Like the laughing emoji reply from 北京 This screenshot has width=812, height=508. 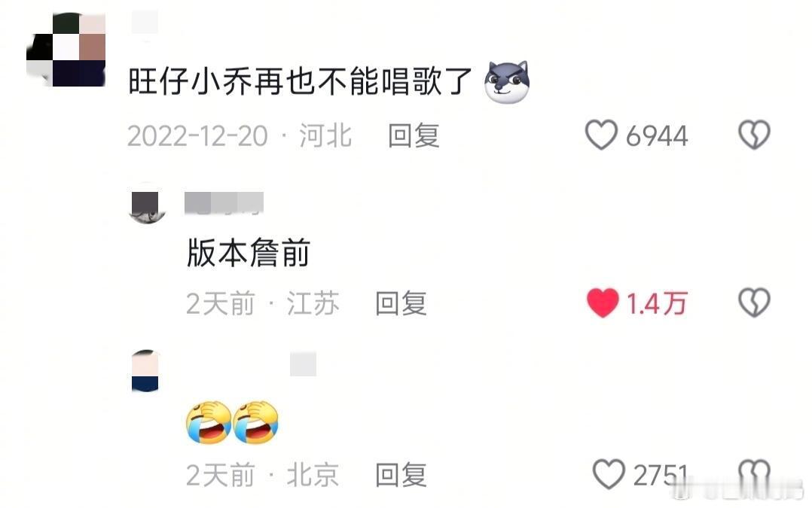coord(609,474)
